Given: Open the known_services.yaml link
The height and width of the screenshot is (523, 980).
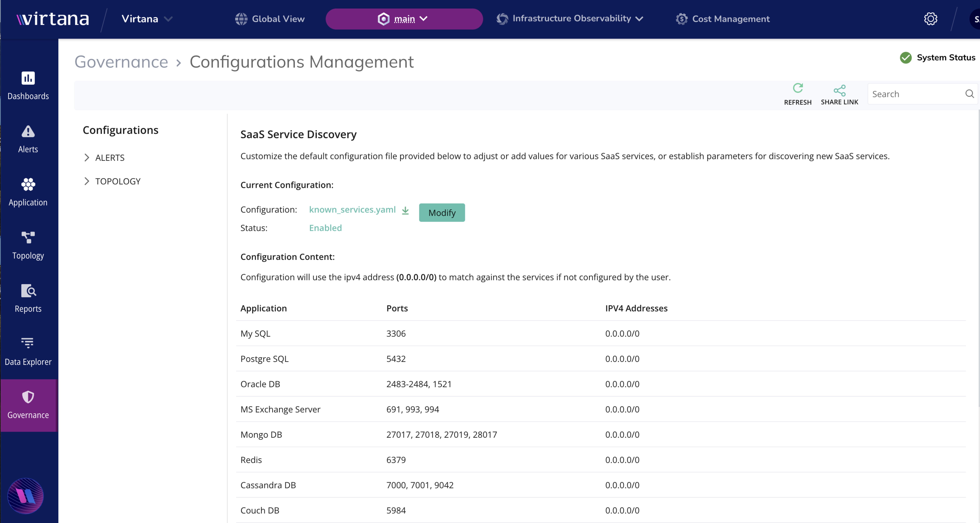Looking at the screenshot, I should point(352,210).
